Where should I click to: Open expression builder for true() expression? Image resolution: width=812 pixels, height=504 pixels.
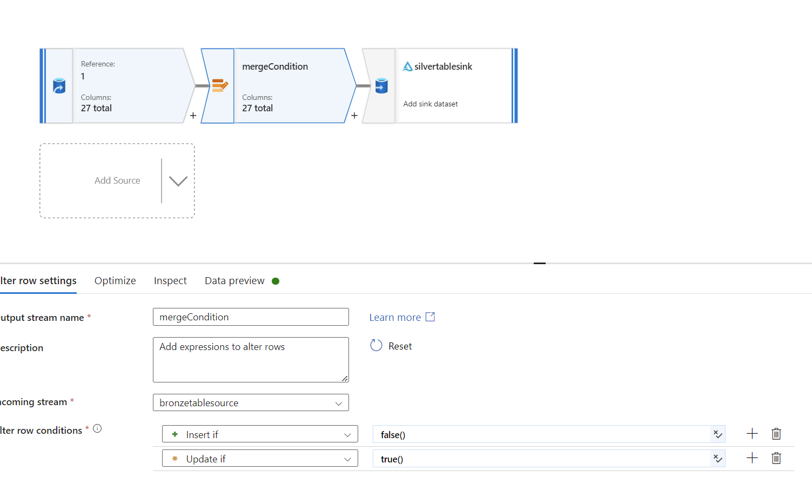(717, 459)
